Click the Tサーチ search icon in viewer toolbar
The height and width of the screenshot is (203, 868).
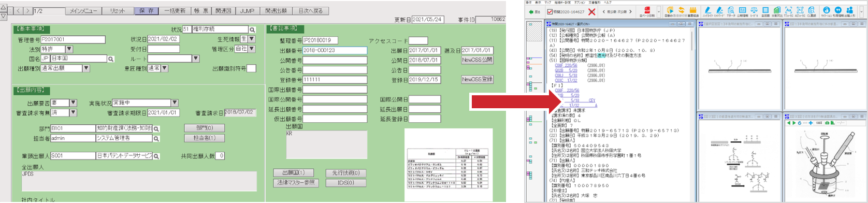[731, 11]
